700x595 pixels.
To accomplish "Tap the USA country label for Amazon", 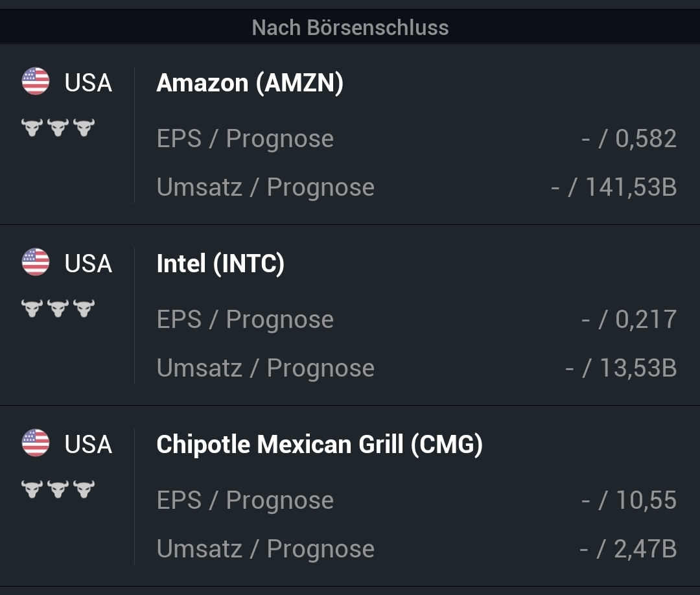I will [x=88, y=83].
